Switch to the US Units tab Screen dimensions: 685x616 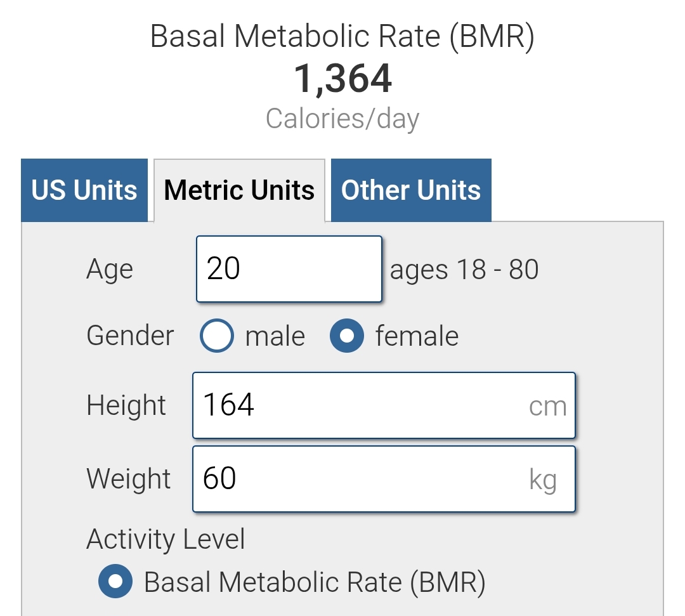coord(84,190)
